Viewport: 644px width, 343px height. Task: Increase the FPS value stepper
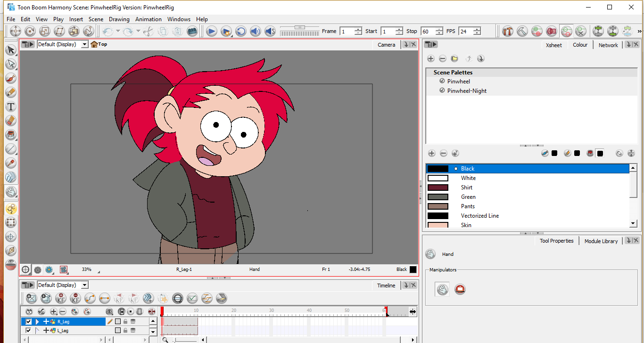[x=477, y=29]
